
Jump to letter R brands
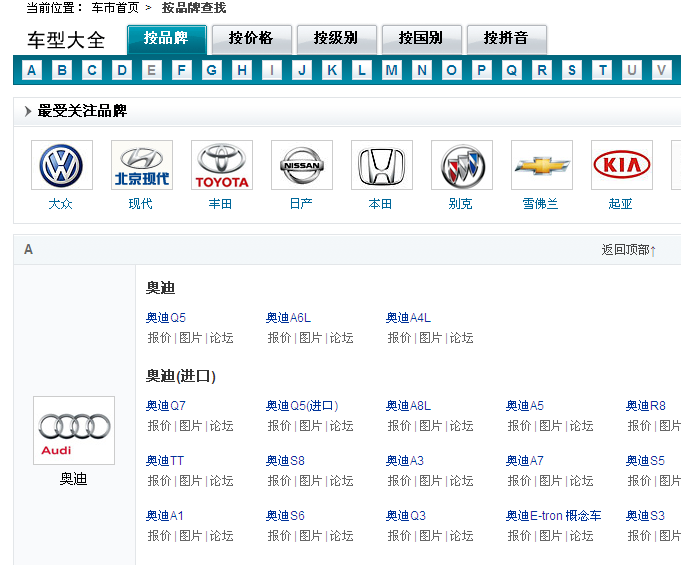click(x=542, y=70)
